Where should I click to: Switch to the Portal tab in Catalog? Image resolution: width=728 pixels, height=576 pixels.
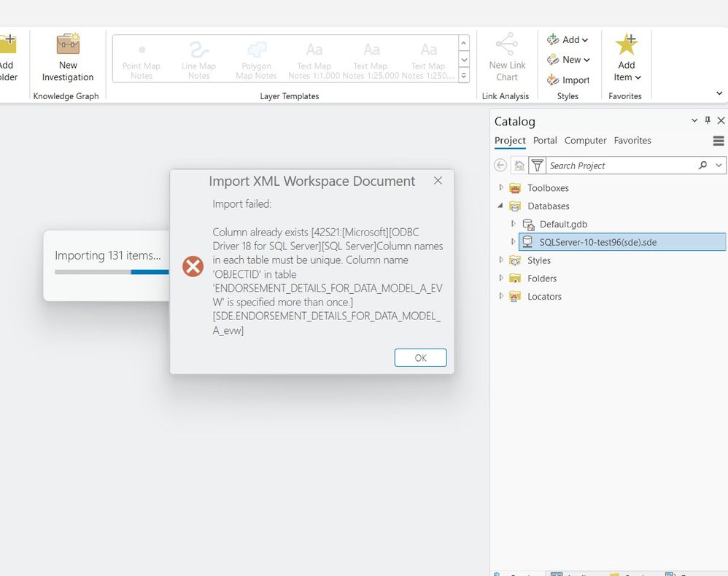coord(545,140)
